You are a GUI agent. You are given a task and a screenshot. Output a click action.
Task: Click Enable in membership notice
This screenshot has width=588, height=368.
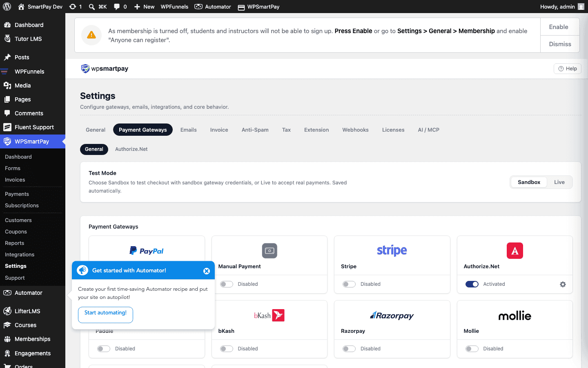[x=560, y=27]
